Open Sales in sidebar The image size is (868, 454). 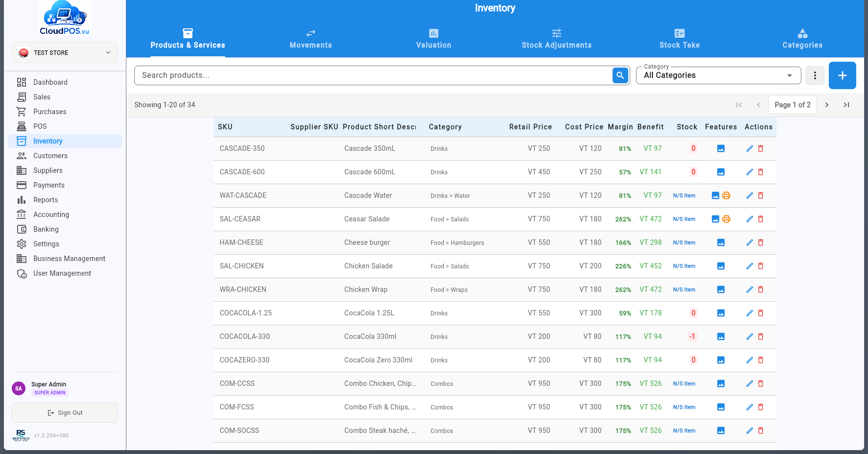(65, 97)
